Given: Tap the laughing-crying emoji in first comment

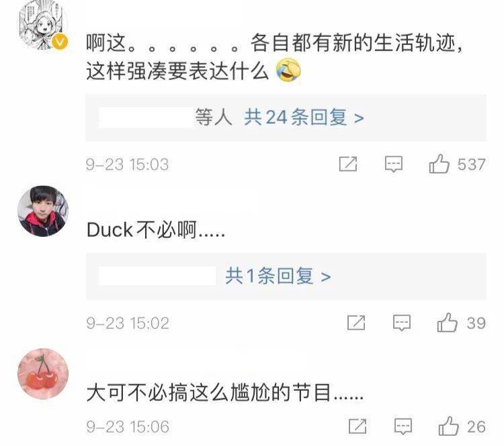Looking at the screenshot, I should click(x=288, y=70).
